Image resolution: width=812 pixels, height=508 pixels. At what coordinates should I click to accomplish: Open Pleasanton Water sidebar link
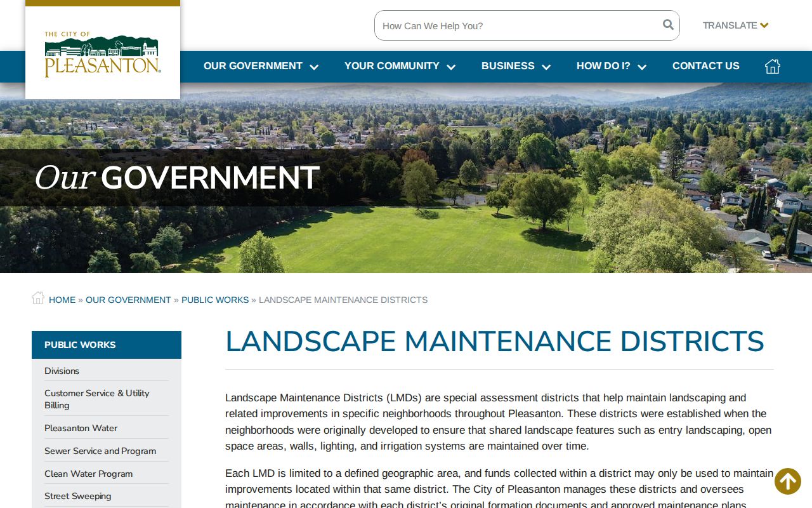pos(81,428)
